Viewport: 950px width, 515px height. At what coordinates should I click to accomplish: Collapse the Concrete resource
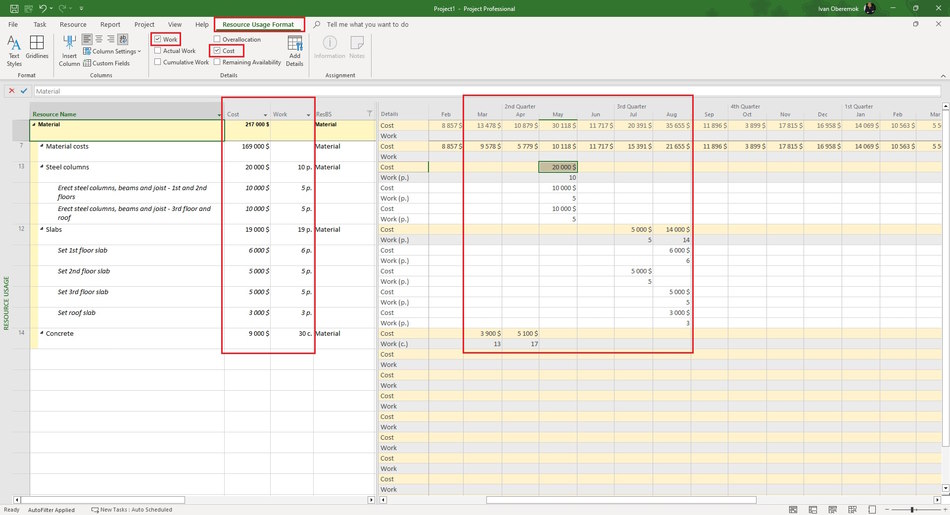click(42, 333)
